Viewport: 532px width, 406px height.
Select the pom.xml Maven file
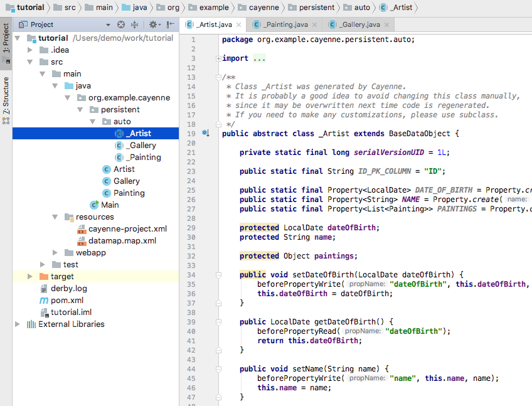point(66,300)
